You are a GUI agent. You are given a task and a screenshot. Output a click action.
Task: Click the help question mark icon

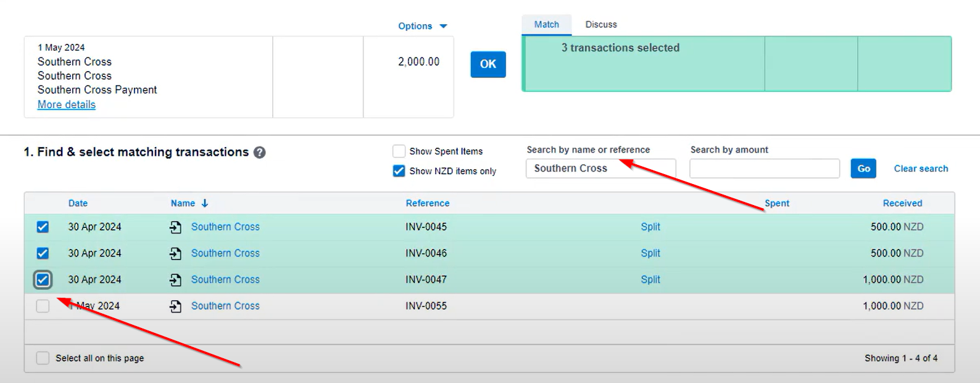pos(260,153)
